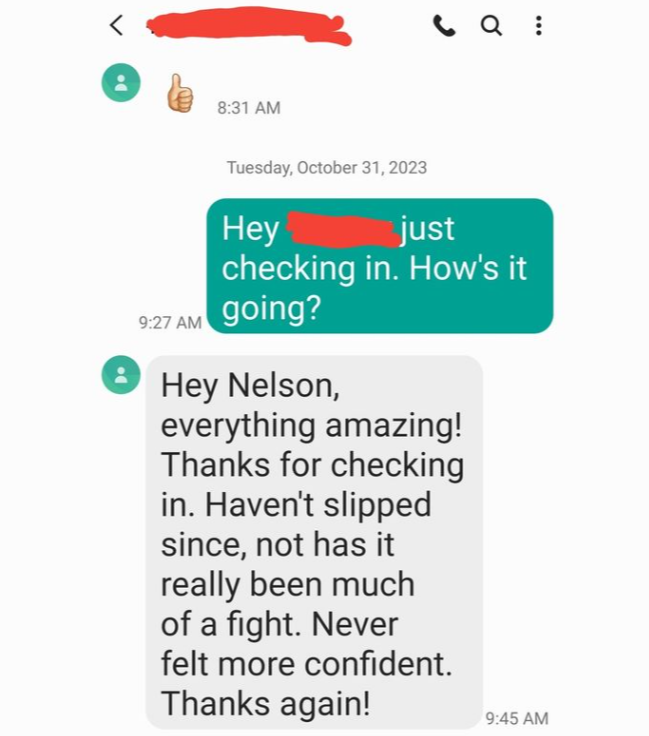Open the three-dot more options menu
This screenshot has height=736, width=649.
[539, 25]
